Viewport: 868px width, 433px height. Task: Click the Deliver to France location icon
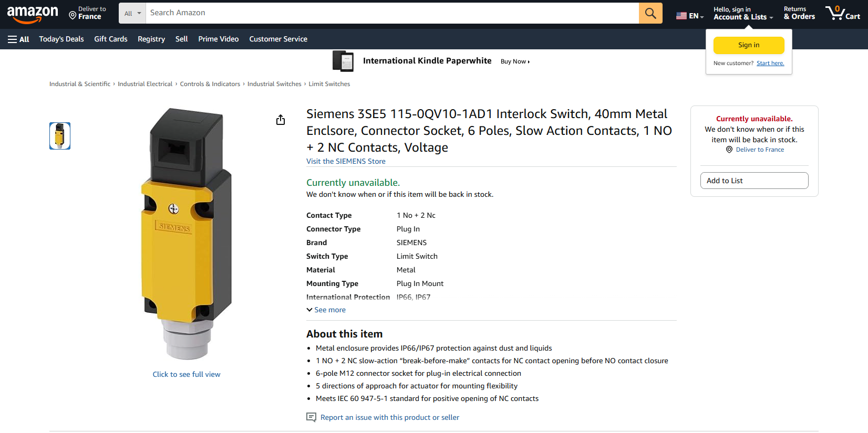[x=73, y=16]
